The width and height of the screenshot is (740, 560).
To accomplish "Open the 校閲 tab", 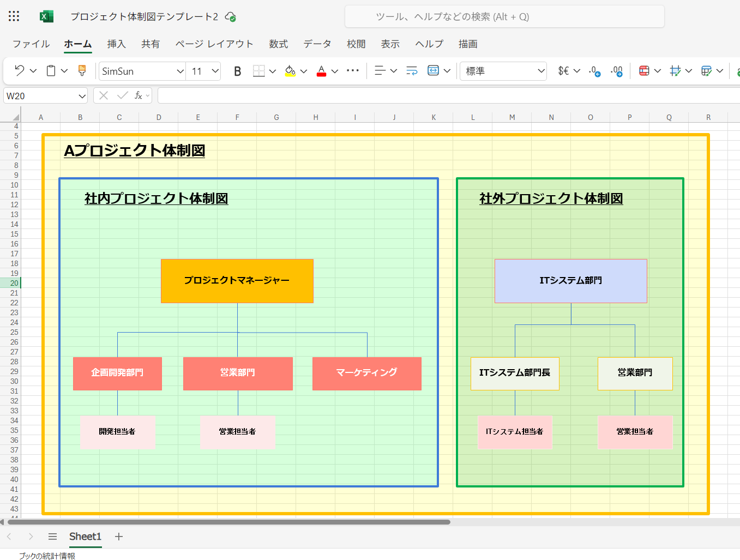I will [356, 44].
